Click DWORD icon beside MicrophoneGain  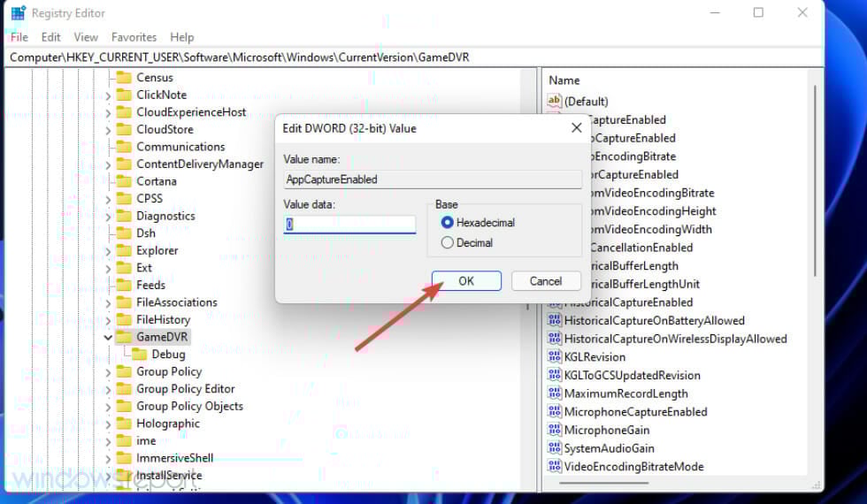[x=554, y=430]
